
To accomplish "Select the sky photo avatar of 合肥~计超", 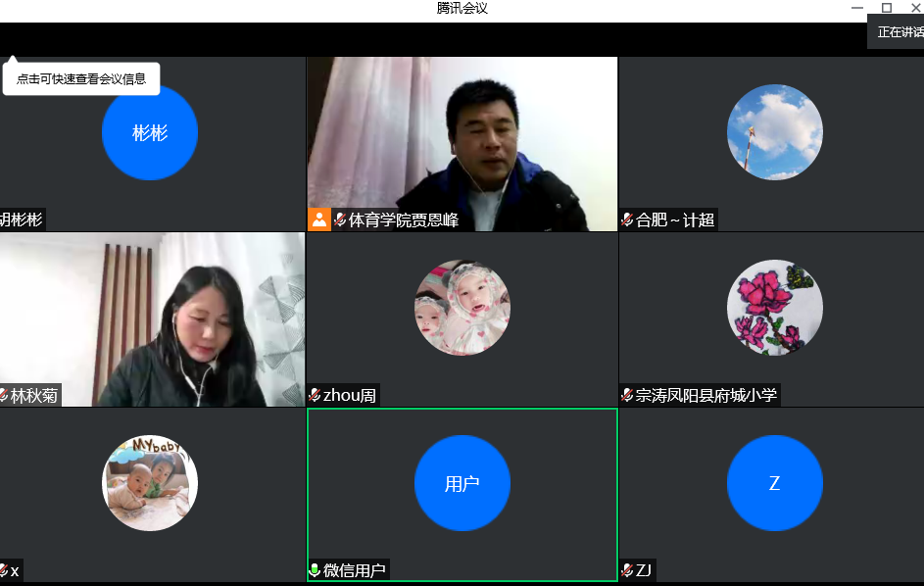I will coord(774,132).
